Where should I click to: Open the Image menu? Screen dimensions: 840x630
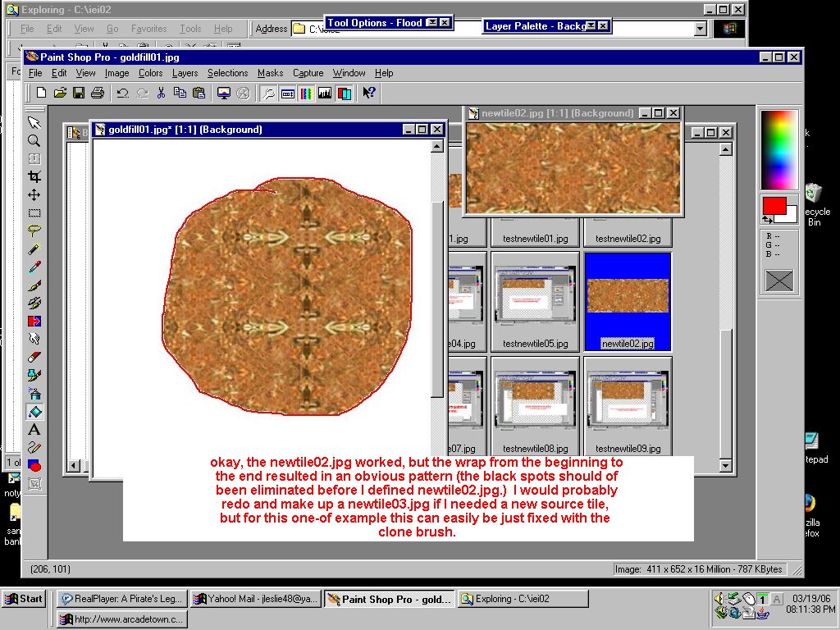[116, 73]
